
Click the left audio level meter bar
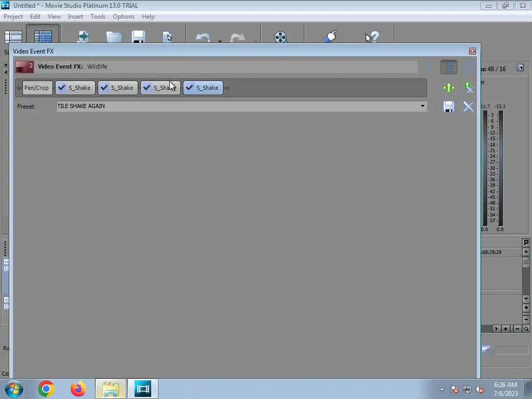(x=485, y=168)
